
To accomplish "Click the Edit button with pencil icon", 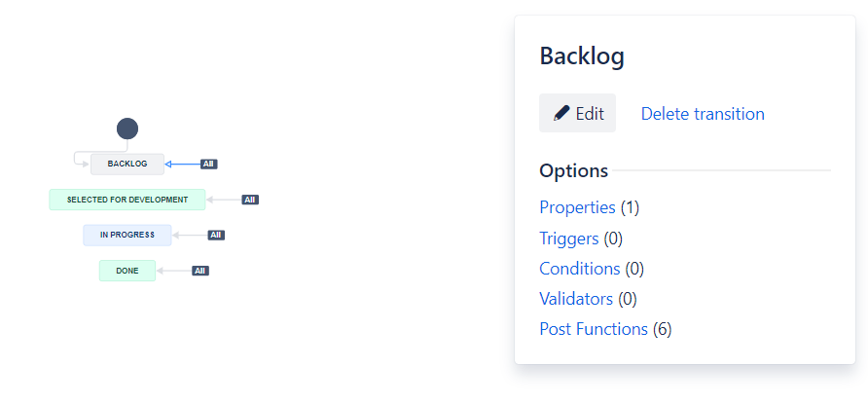I will pos(577,113).
